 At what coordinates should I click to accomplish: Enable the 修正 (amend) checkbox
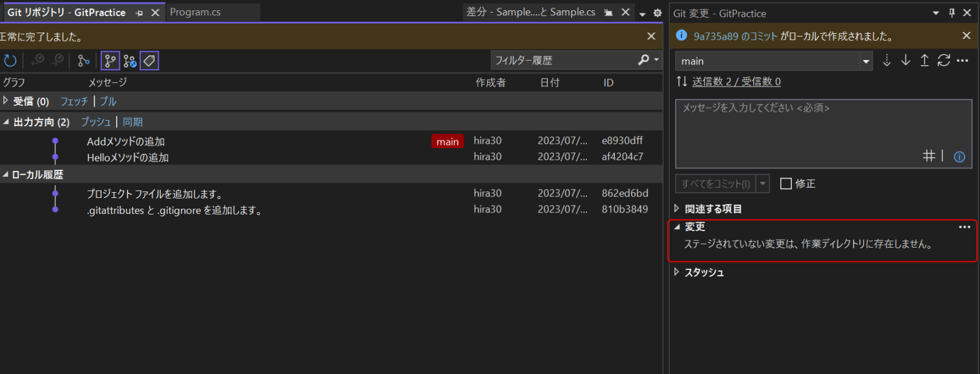pyautogui.click(x=786, y=184)
